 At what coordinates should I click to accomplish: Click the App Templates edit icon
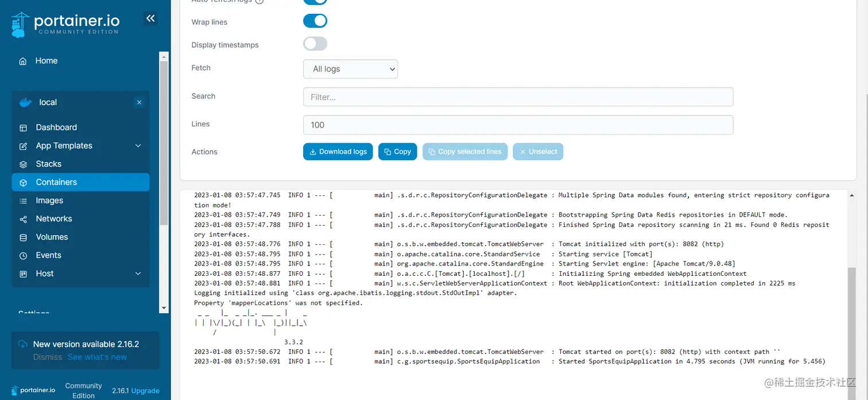24,146
